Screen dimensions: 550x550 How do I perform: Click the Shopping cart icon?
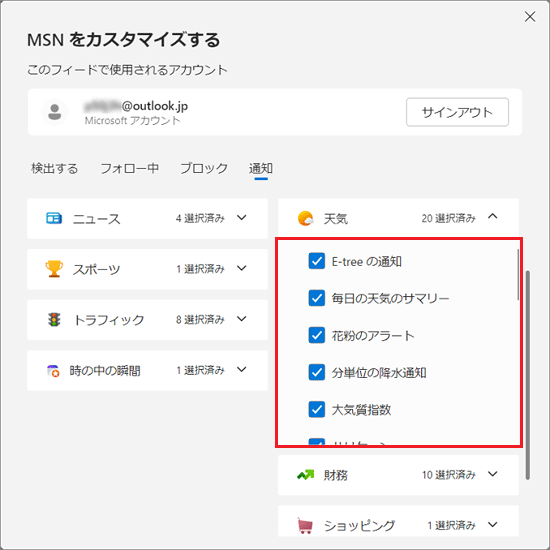point(305,525)
